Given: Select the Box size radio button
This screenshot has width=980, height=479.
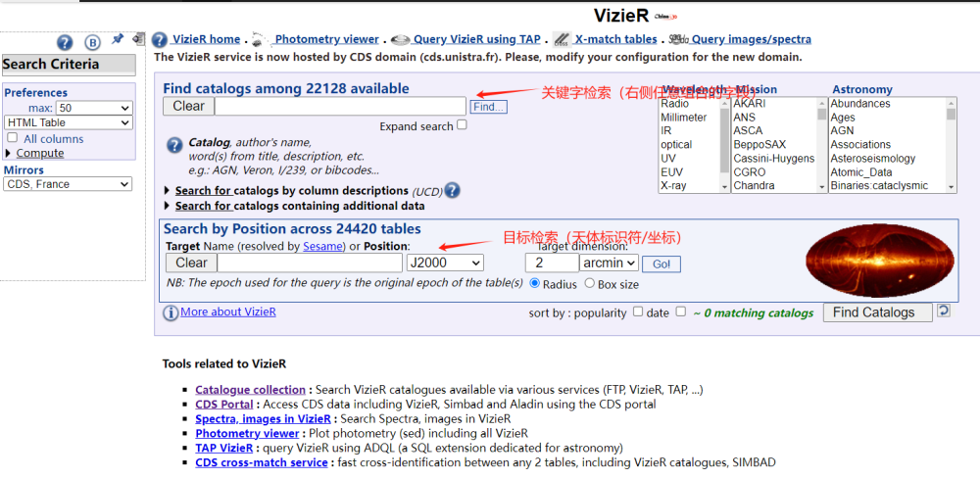Looking at the screenshot, I should (589, 283).
